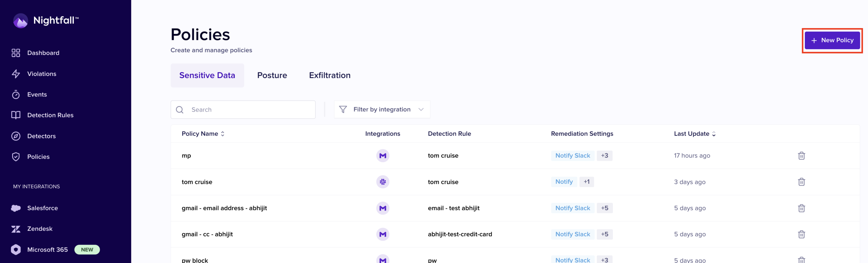Click the Slack integration icon for tom cruise
Image resolution: width=868 pixels, height=263 pixels.
coord(383,182)
